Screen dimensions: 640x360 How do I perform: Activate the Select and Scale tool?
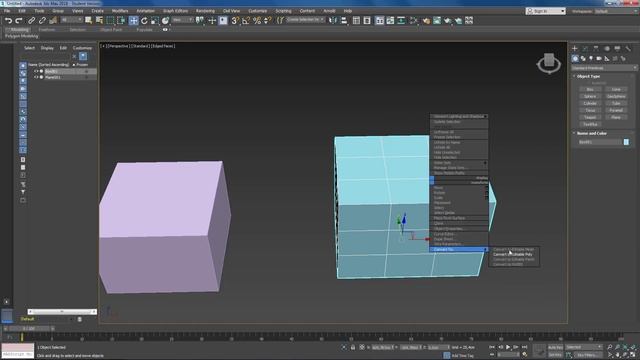155,20
